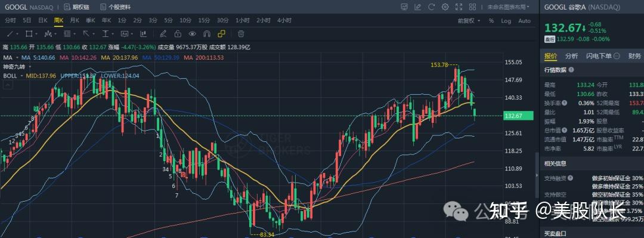Activate the pencil freehand drawing tool

click(x=163, y=34)
